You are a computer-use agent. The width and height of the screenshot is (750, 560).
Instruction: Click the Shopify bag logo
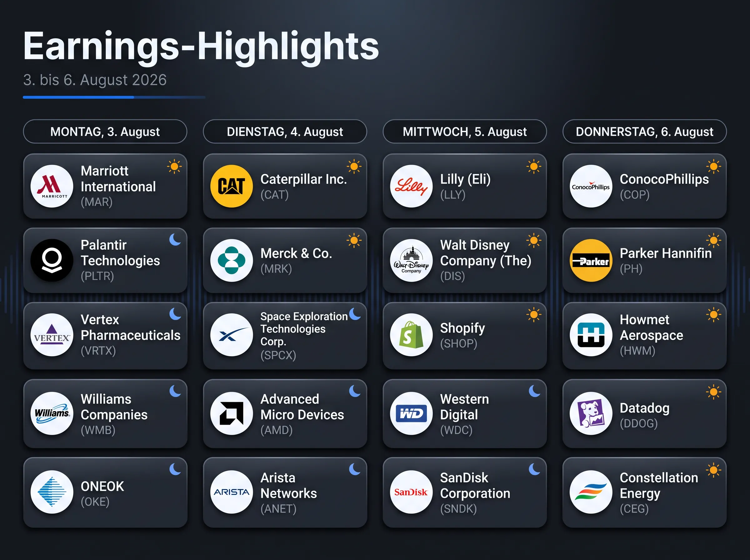pyautogui.click(x=412, y=335)
